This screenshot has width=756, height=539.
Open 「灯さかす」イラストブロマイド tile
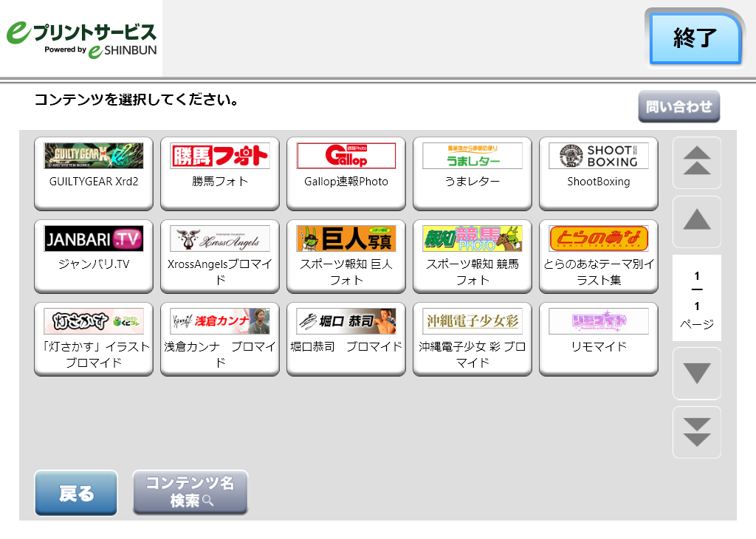click(x=94, y=339)
